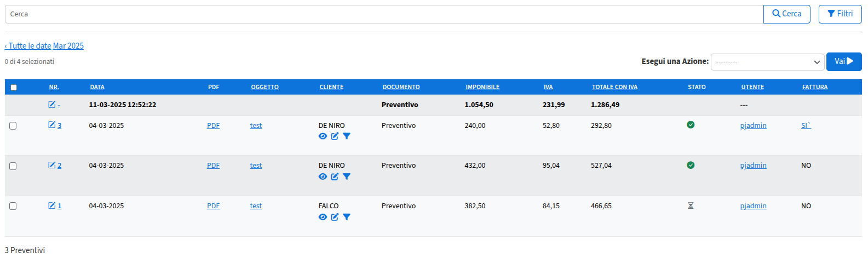
Task: Sort by NR. column header
Action: [x=54, y=87]
